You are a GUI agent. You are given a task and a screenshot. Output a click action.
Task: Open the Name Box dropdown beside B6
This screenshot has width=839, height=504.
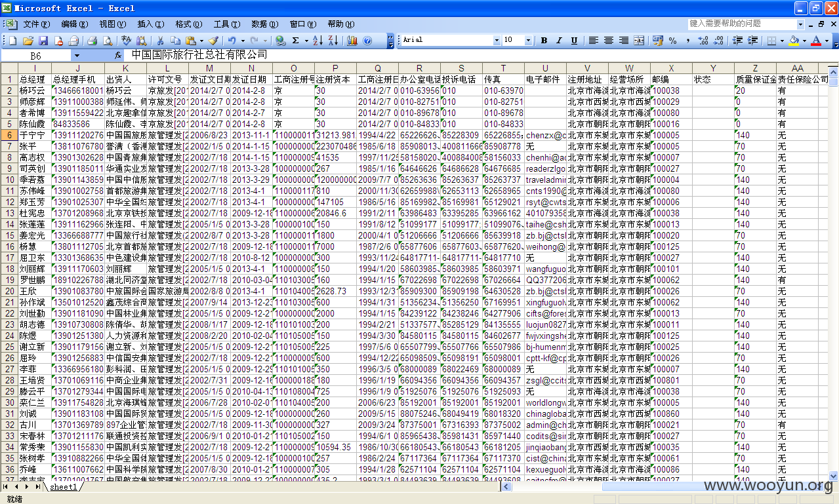click(x=77, y=56)
